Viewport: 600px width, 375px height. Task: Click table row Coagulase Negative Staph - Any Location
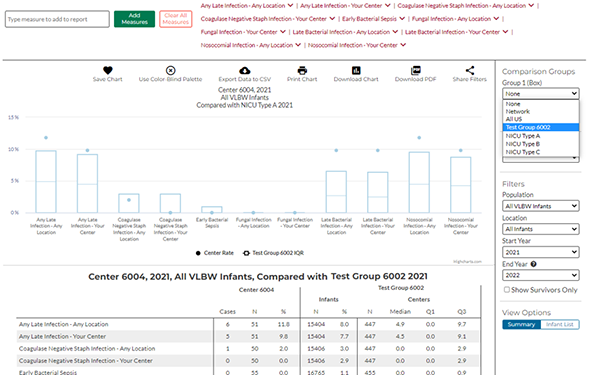(x=248, y=349)
